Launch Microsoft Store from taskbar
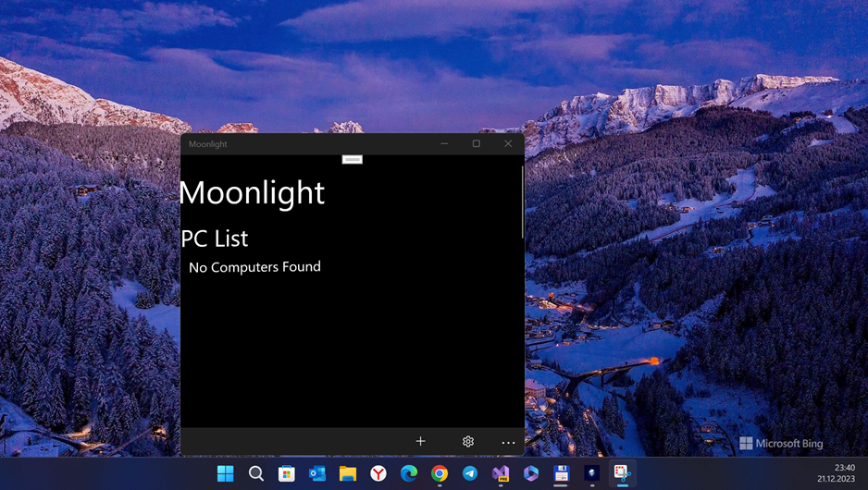 coord(286,473)
